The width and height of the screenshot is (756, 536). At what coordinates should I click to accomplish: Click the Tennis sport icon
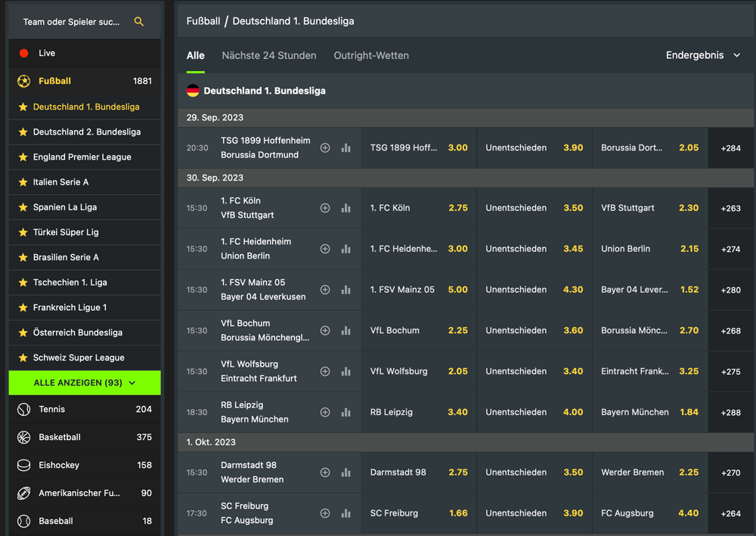click(x=23, y=409)
